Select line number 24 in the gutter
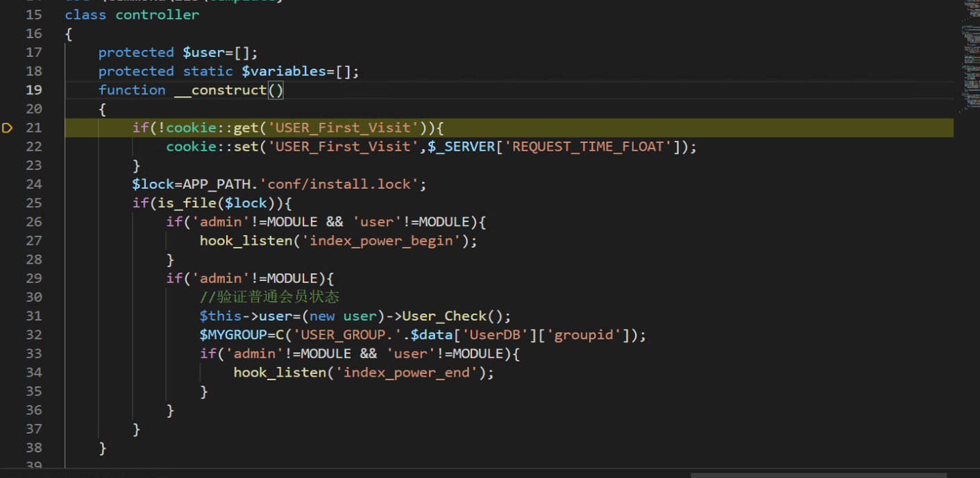Image resolution: width=980 pixels, height=478 pixels. coord(33,184)
